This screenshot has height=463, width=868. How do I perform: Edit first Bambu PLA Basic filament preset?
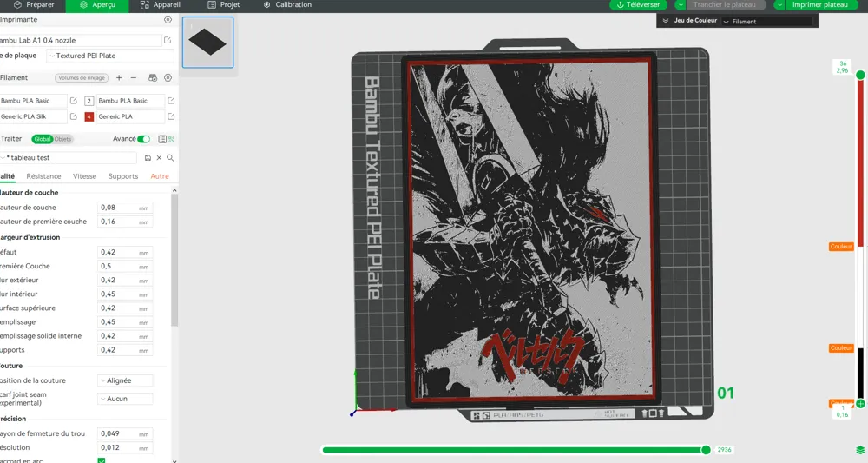pos(73,101)
